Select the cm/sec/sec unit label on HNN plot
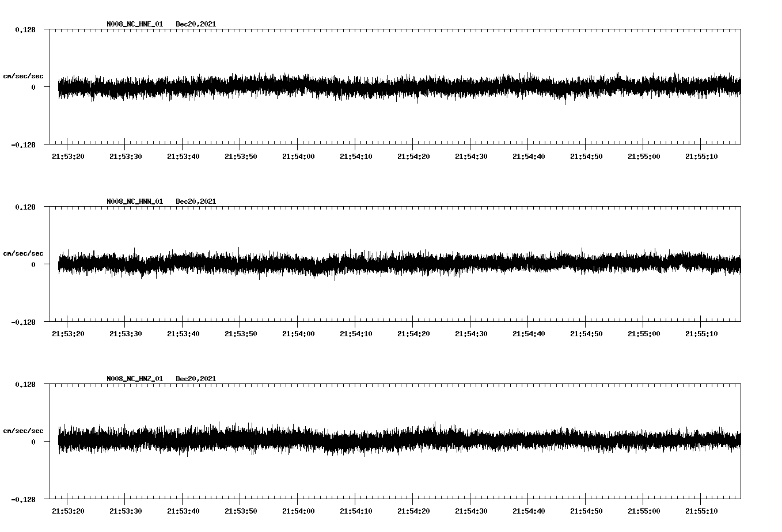Viewport: 782px width, 532px height. click(23, 253)
